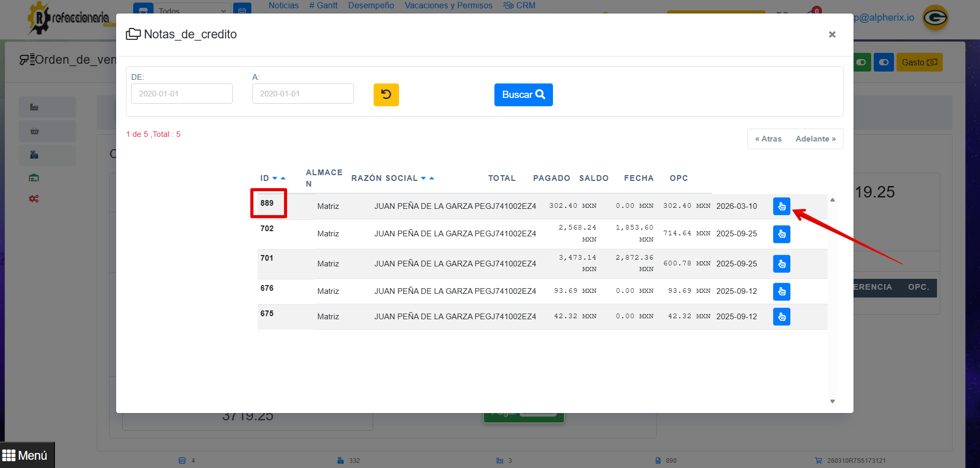Toggle the blue switch beside Gasto

pos(884,62)
